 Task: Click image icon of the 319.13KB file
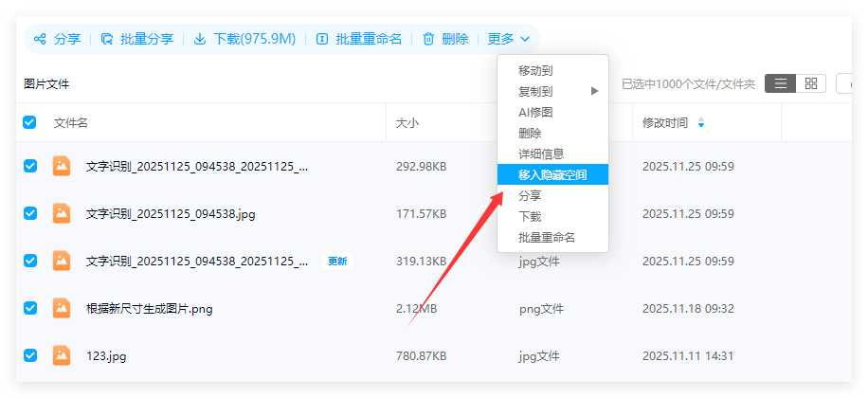point(62,261)
